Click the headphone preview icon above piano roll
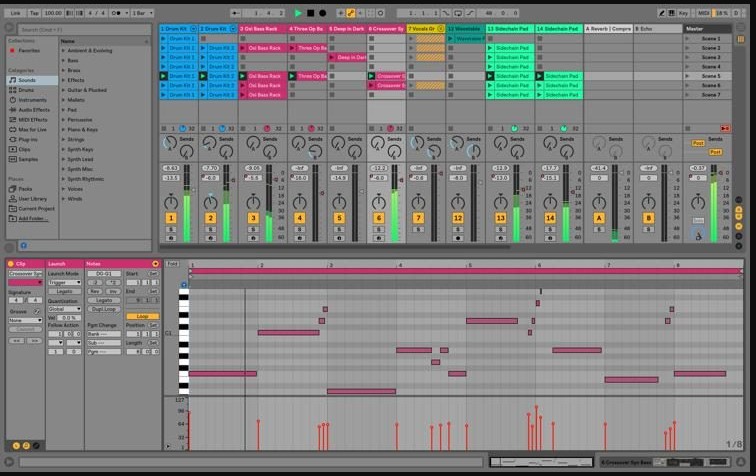Image resolution: width=756 pixels, height=476 pixels. (184, 285)
